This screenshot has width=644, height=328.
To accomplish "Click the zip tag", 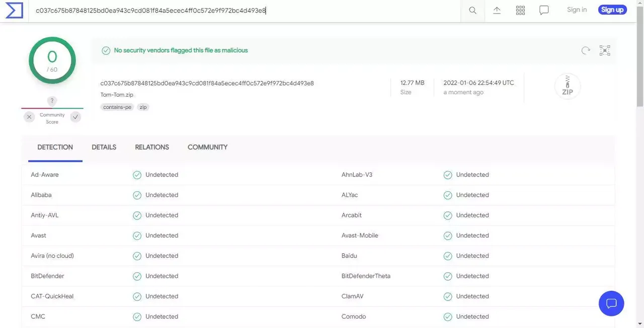I will 143,107.
